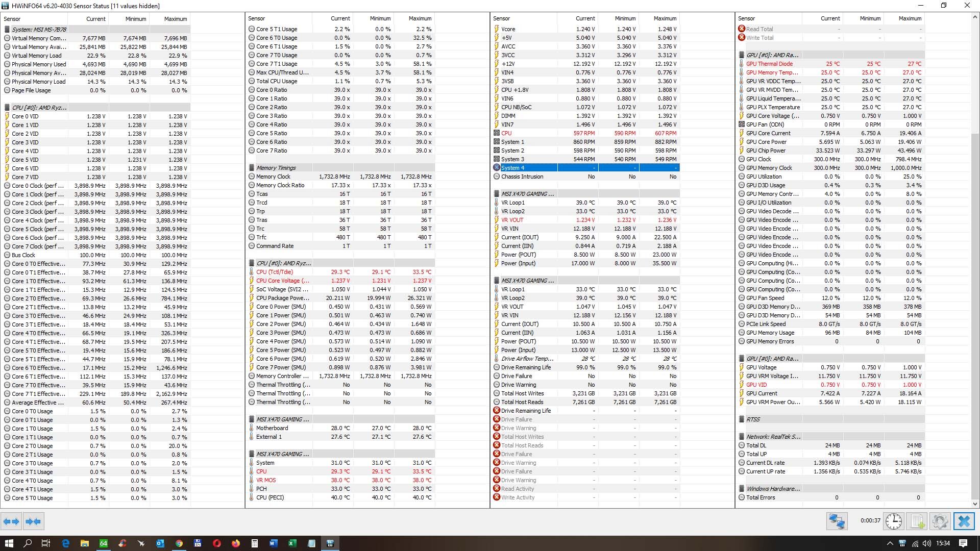Image resolution: width=980 pixels, height=551 pixels.
Task: Open the remote network monitoring icon
Action: (837, 521)
